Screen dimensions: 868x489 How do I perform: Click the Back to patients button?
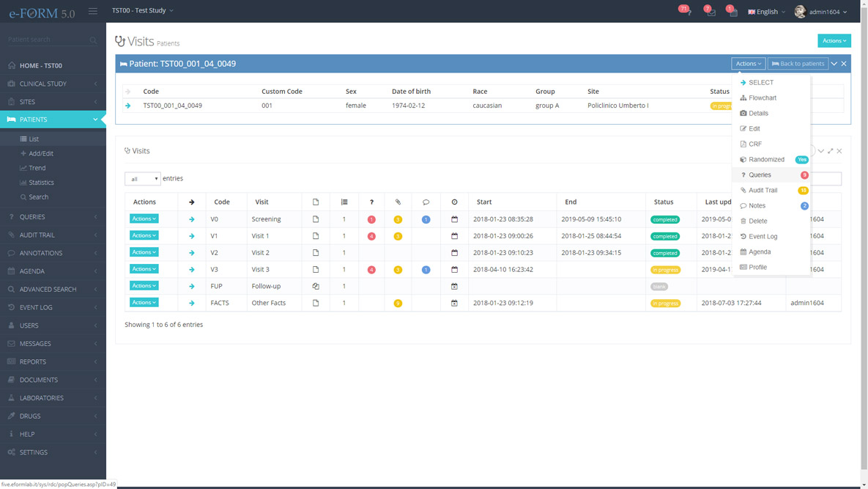pos(797,64)
